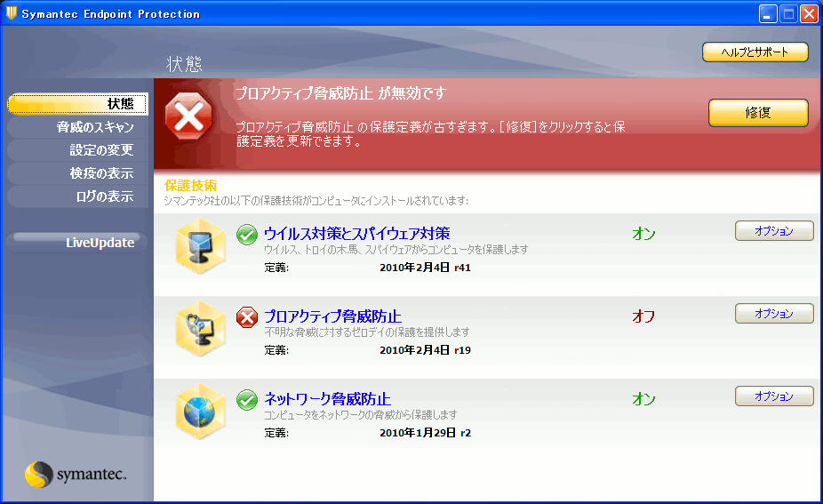Image resolution: width=823 pixels, height=504 pixels.
Task: Click description ウイルス、トロイの木馬、スパイウェアから
Action: point(396,250)
